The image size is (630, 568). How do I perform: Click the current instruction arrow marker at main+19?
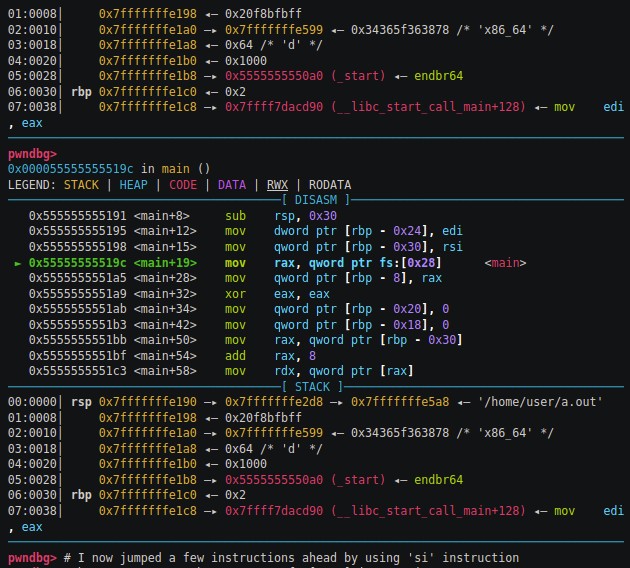(18, 263)
